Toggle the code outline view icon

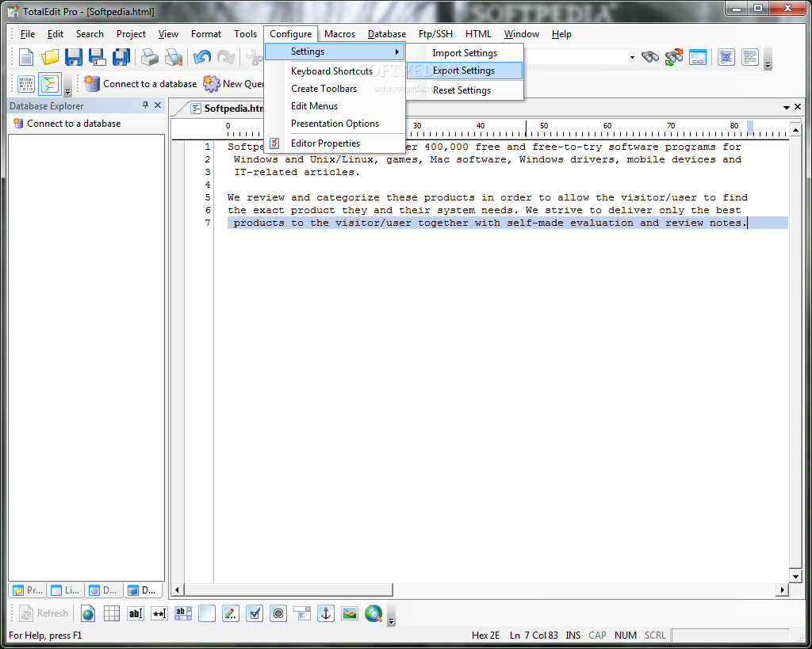(50, 84)
